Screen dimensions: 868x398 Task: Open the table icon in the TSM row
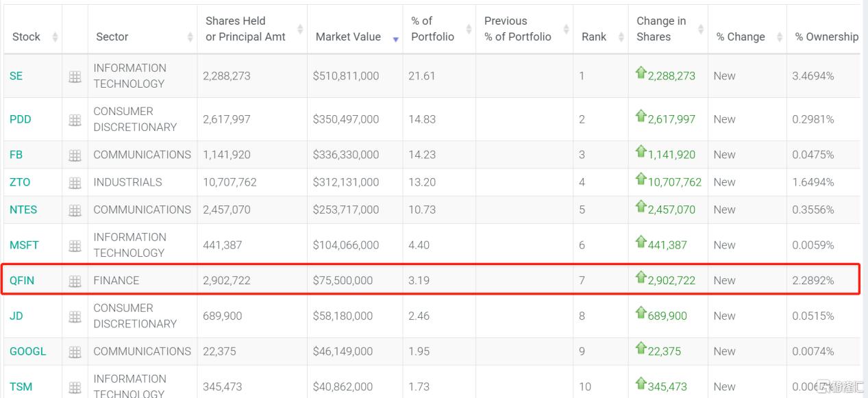pyautogui.click(x=75, y=387)
